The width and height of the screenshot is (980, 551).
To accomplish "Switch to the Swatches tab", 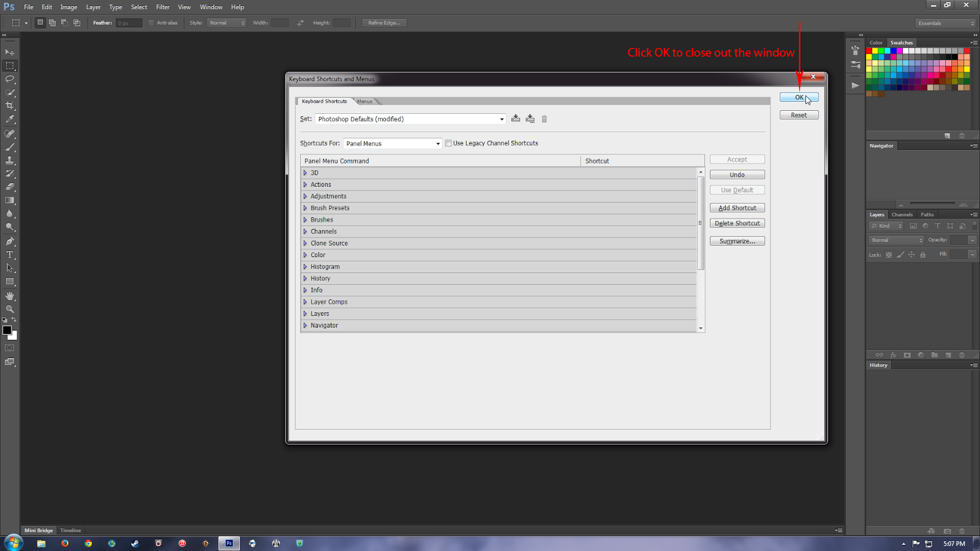I will pos(902,42).
